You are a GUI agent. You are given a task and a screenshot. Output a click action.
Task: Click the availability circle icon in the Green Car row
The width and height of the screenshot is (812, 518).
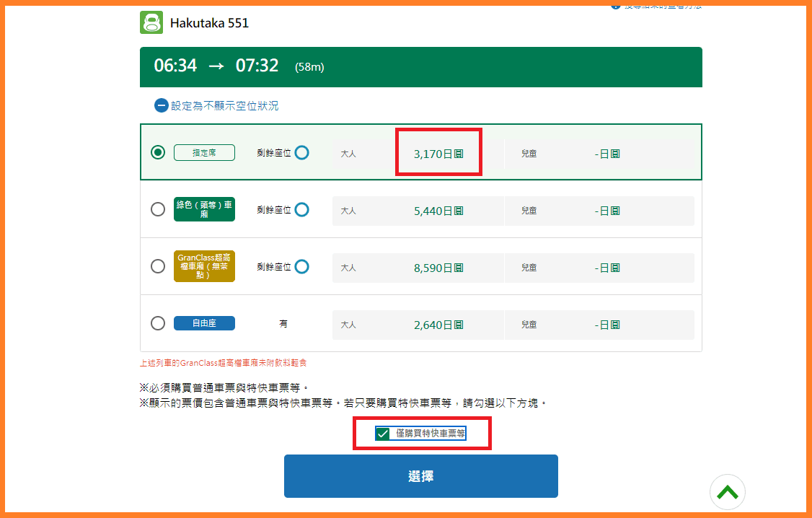[x=301, y=209]
